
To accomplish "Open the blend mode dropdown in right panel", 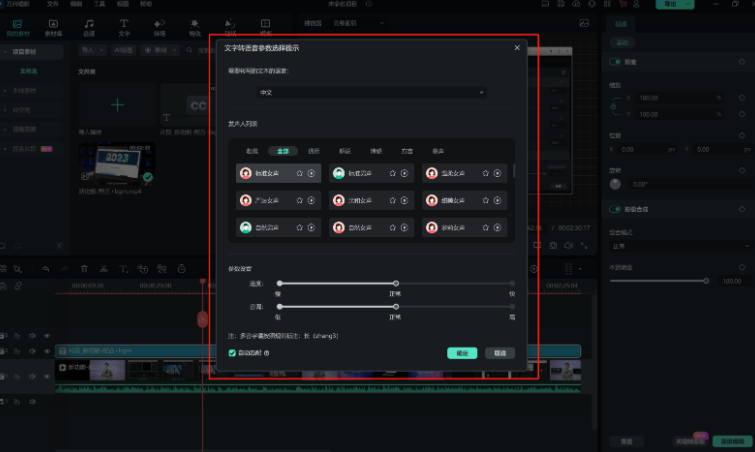I will tap(679, 245).
